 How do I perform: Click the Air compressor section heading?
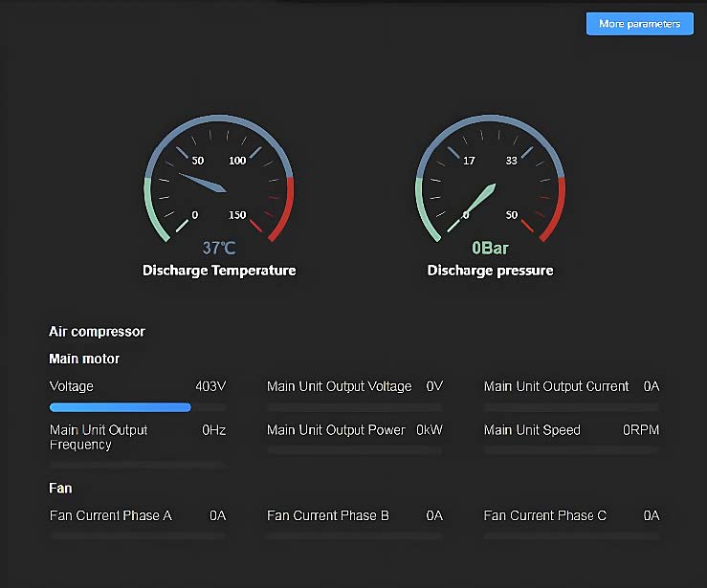[x=97, y=332]
